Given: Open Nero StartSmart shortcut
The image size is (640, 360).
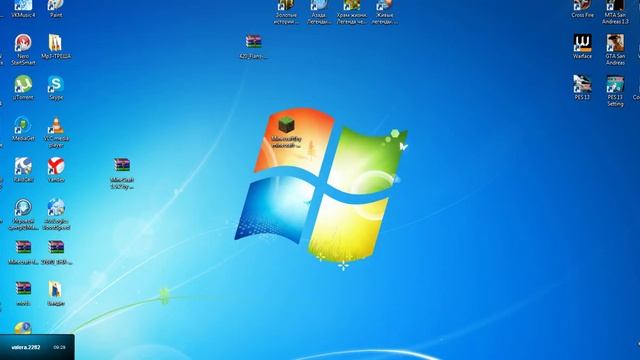Looking at the screenshot, I should point(23,49).
